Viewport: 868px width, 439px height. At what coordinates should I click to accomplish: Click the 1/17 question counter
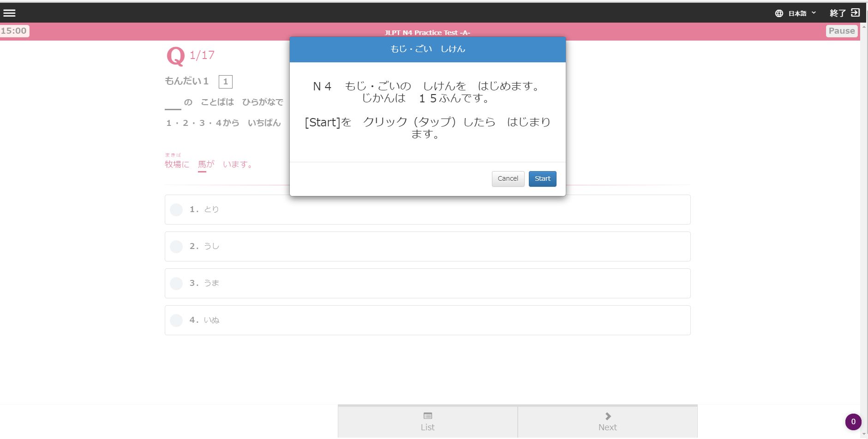(x=202, y=55)
